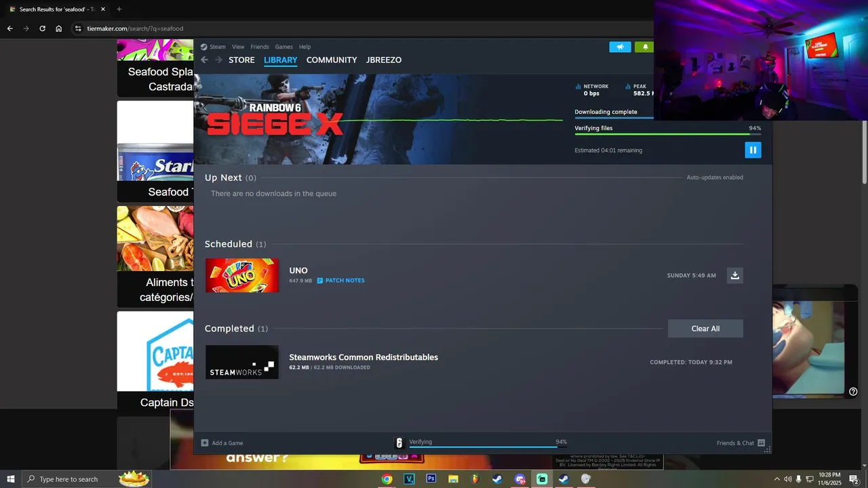
Task: Open the Steam menu
Action: 218,47
